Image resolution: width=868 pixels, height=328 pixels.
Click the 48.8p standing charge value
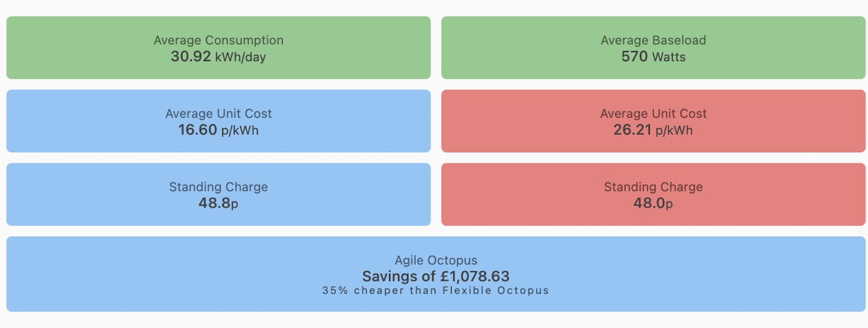(x=218, y=203)
